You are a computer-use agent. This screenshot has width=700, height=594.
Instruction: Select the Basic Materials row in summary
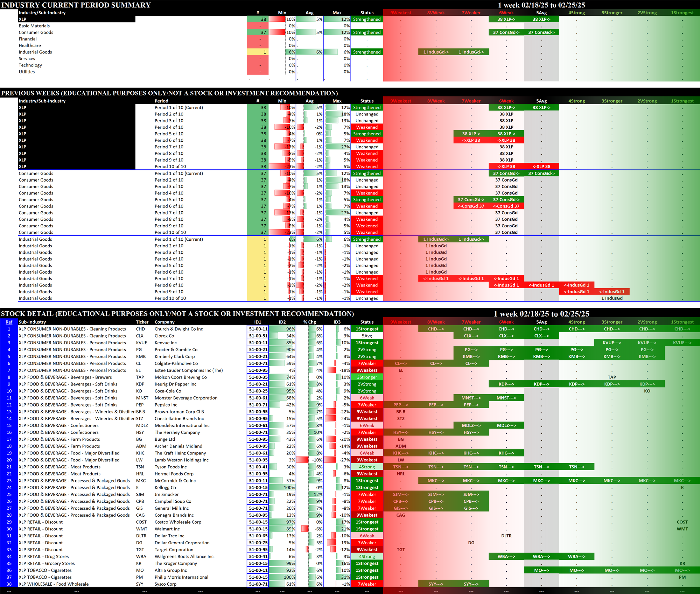click(34, 26)
